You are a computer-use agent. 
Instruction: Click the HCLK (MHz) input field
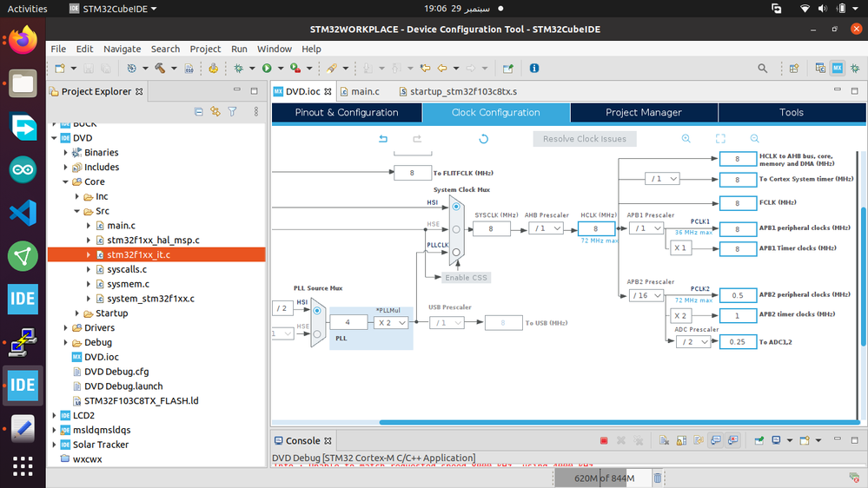point(596,228)
